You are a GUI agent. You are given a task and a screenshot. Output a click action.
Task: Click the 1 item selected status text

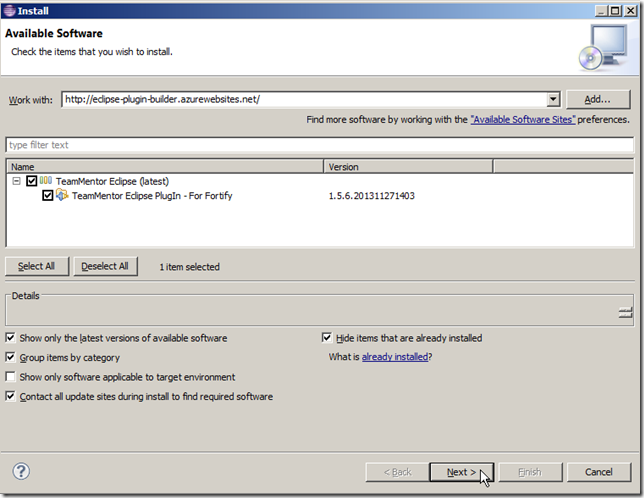[189, 267]
